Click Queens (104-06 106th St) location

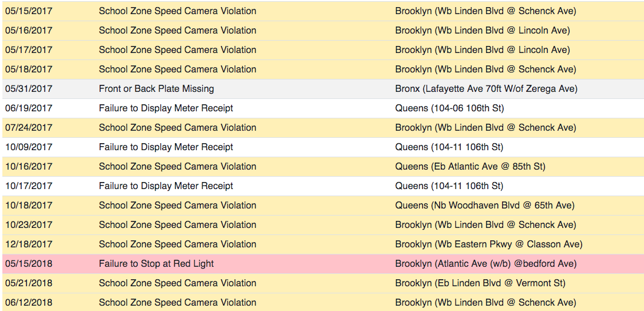(x=450, y=108)
